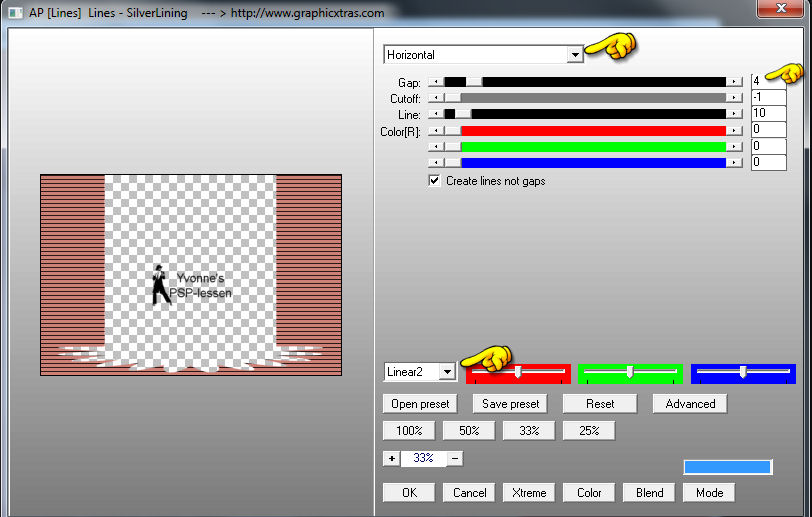Image resolution: width=812 pixels, height=517 pixels.
Task: Click the Cutoff value field showing -1
Action: click(768, 97)
